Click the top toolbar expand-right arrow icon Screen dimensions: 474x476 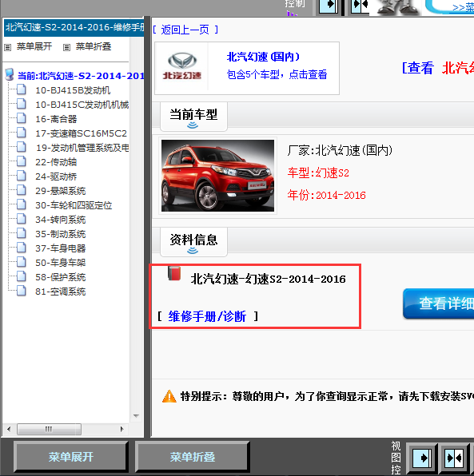click(x=329, y=6)
